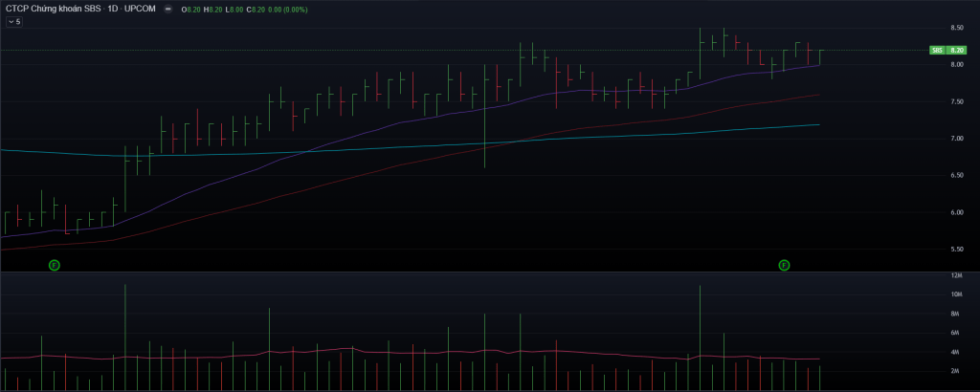
Task: Expand the collapsed indicators legend showing 5
Action: tap(14, 21)
